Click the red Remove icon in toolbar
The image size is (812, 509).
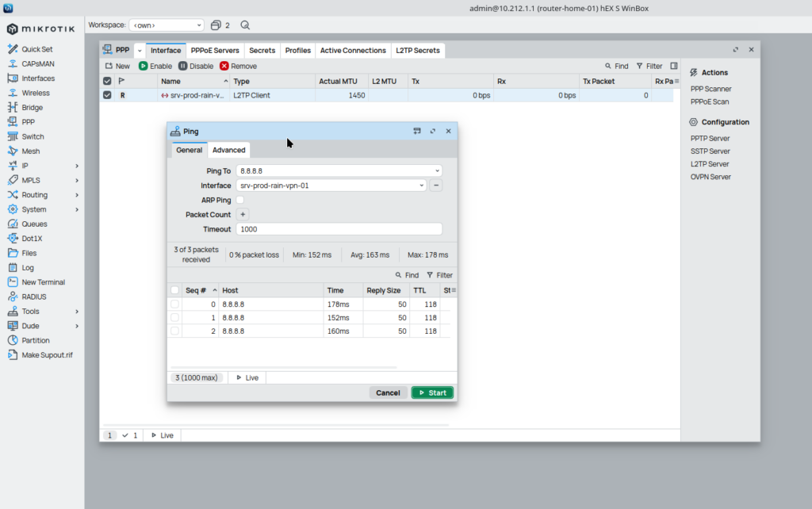pyautogui.click(x=224, y=67)
